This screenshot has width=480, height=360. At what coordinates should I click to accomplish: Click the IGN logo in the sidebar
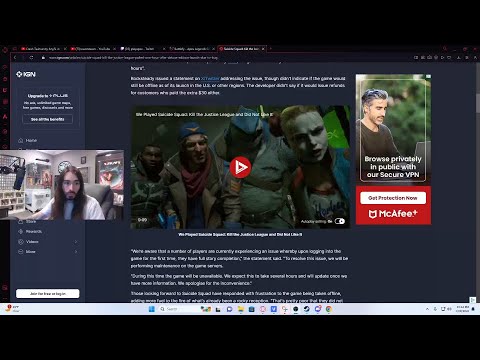point(26,74)
